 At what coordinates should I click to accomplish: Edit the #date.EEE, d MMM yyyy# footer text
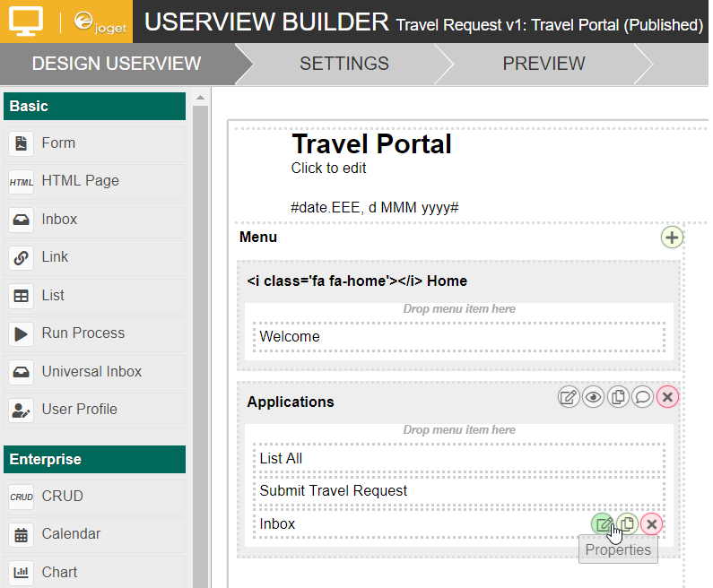(x=375, y=208)
